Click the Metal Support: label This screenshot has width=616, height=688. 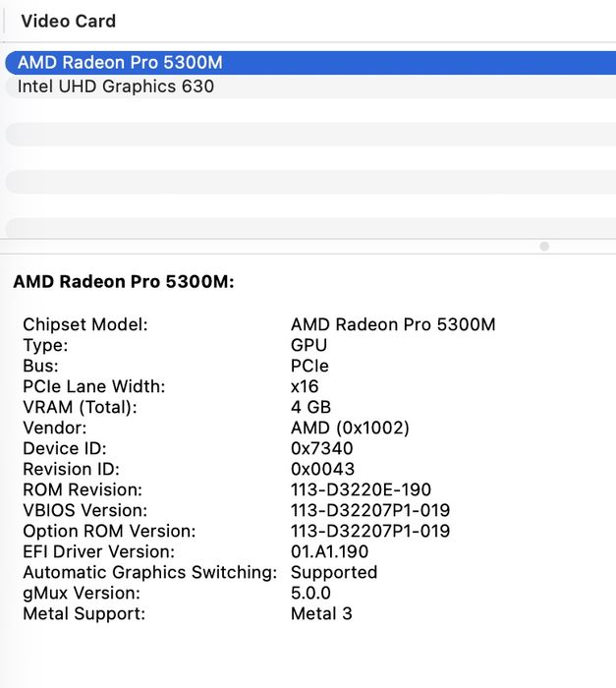84,613
